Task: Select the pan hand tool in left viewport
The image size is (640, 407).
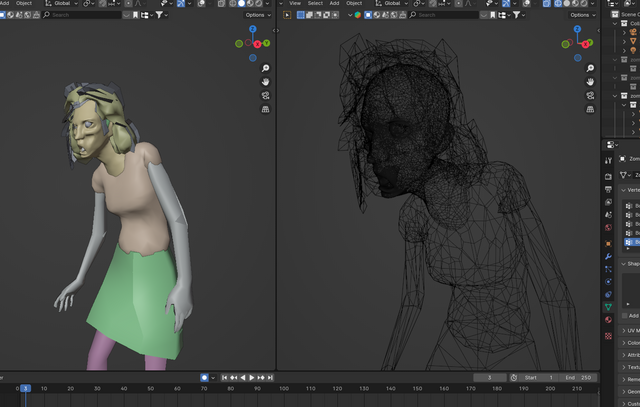Action: point(266,81)
